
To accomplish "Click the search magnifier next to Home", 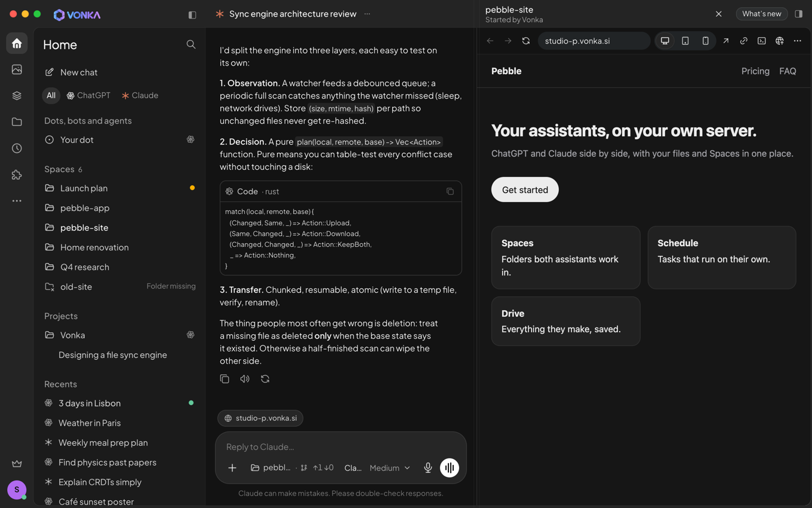I will pyautogui.click(x=191, y=44).
